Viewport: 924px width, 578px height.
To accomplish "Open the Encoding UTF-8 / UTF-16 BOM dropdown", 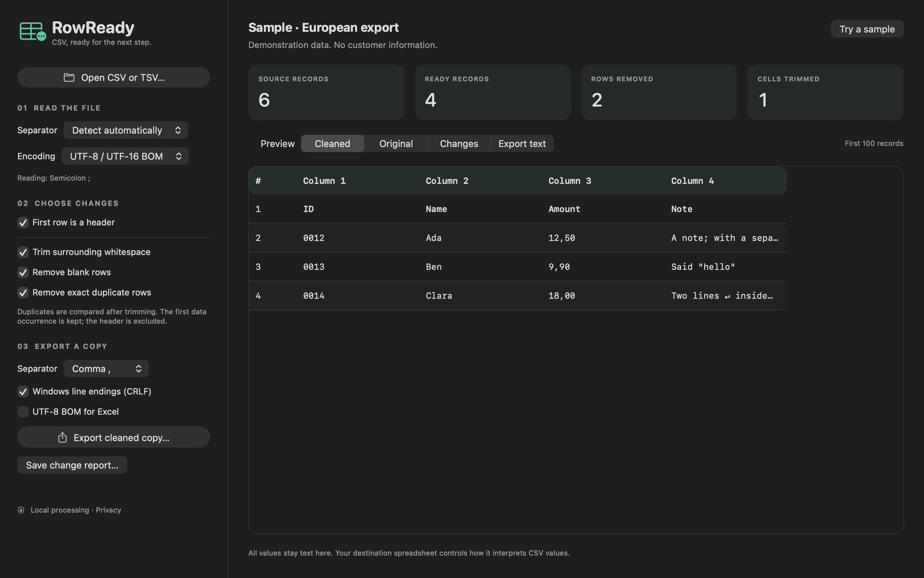I will click(125, 156).
